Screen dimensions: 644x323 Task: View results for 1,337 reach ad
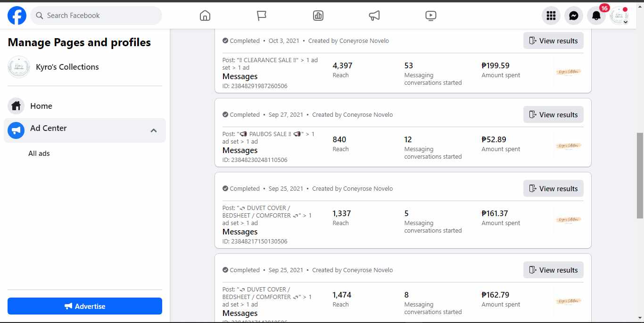pyautogui.click(x=553, y=188)
